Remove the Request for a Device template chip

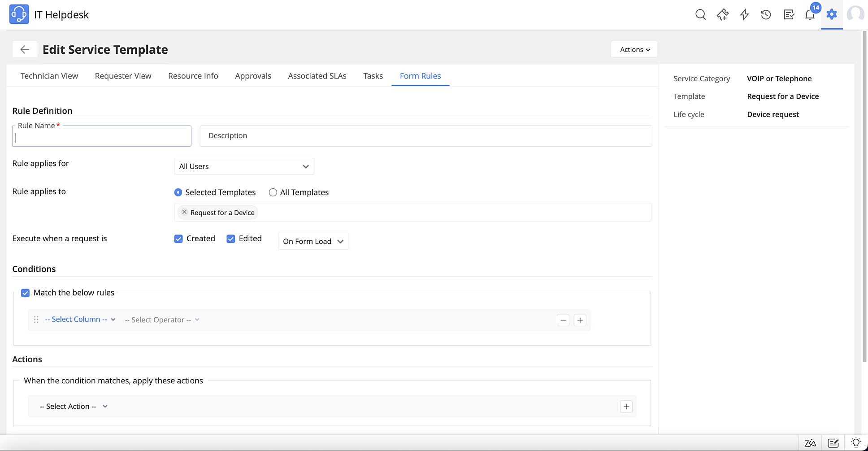184,212
